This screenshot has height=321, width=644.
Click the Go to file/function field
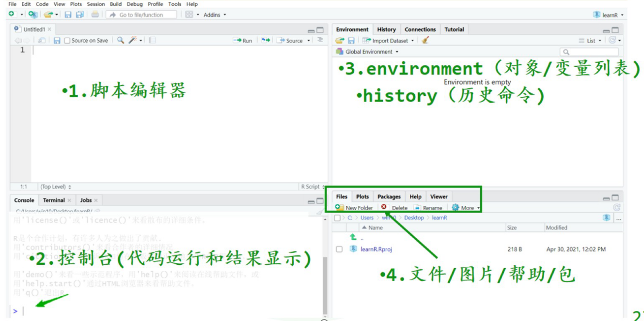click(141, 15)
